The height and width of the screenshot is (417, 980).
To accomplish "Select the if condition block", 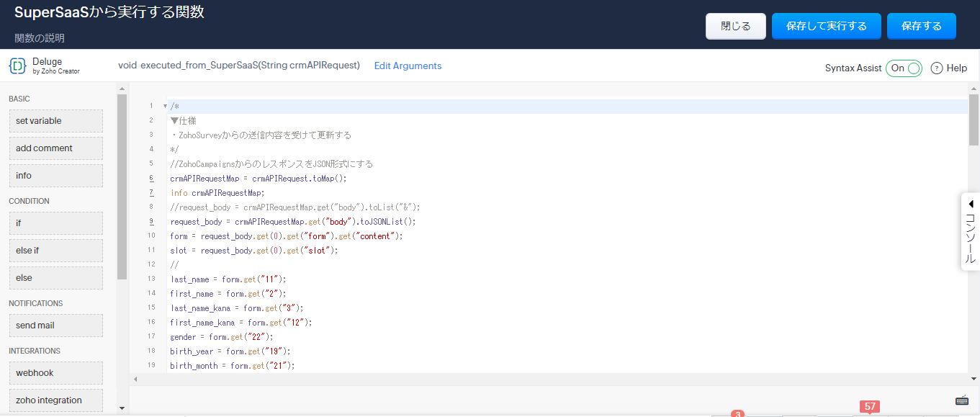I will (x=56, y=223).
